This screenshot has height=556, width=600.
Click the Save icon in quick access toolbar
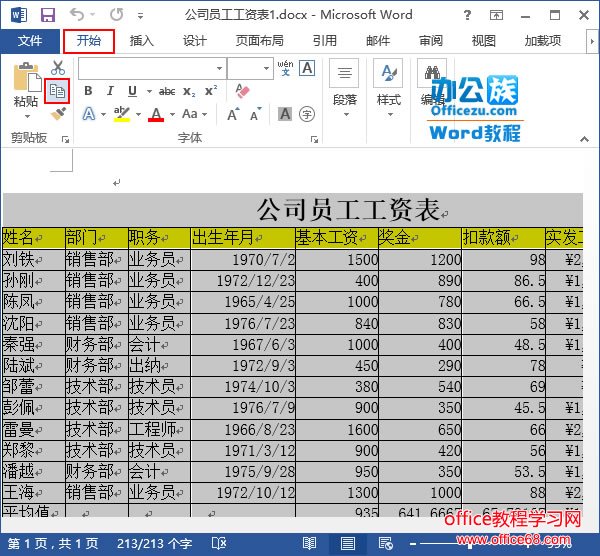(x=48, y=15)
